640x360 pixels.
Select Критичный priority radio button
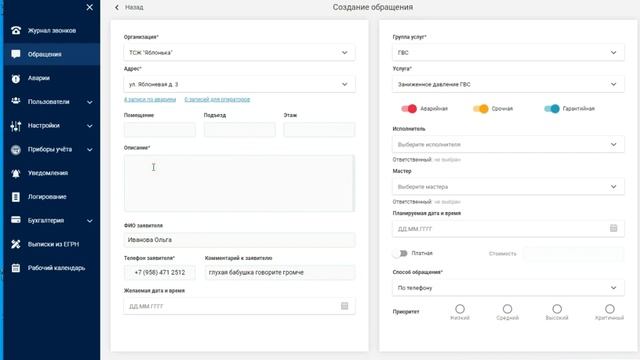point(610,309)
